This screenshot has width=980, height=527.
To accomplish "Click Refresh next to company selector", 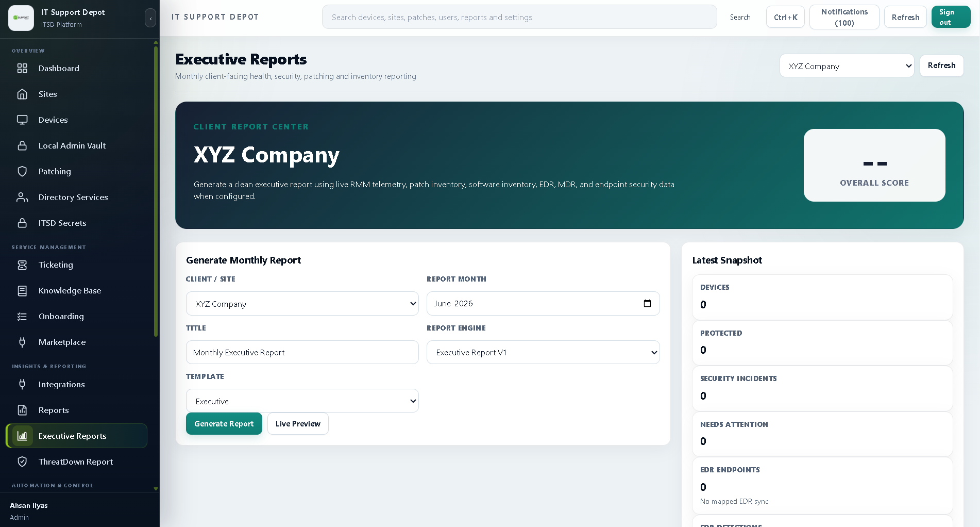I will tap(941, 65).
